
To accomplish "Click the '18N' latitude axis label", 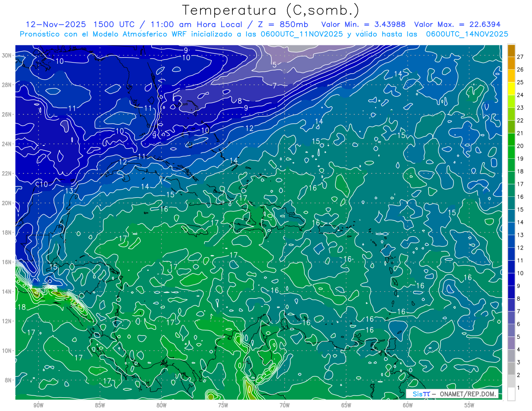I will coord(7,232).
